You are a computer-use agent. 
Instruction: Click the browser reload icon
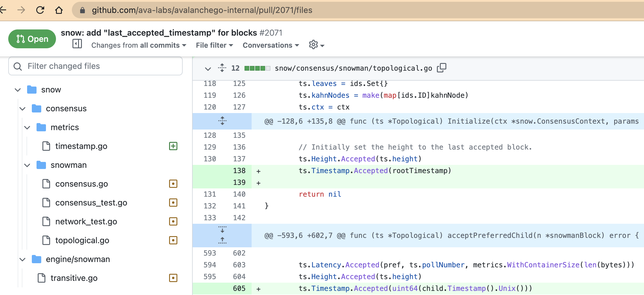click(x=40, y=10)
